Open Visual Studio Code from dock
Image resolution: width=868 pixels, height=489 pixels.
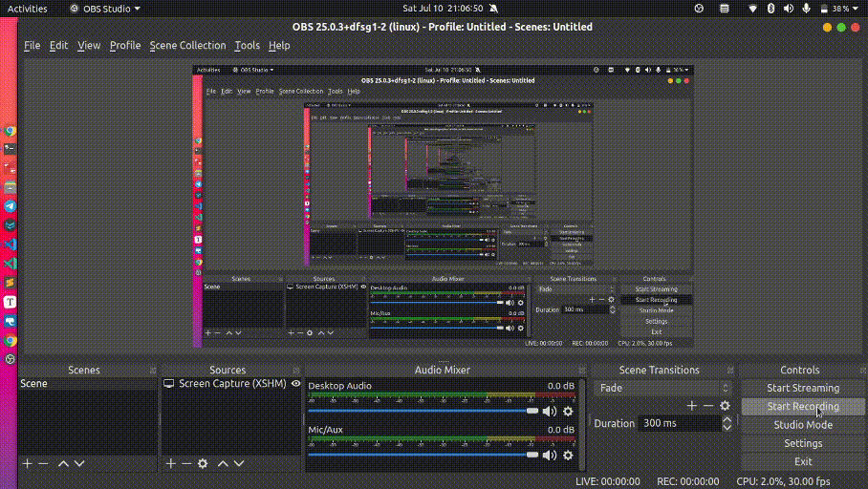click(10, 244)
